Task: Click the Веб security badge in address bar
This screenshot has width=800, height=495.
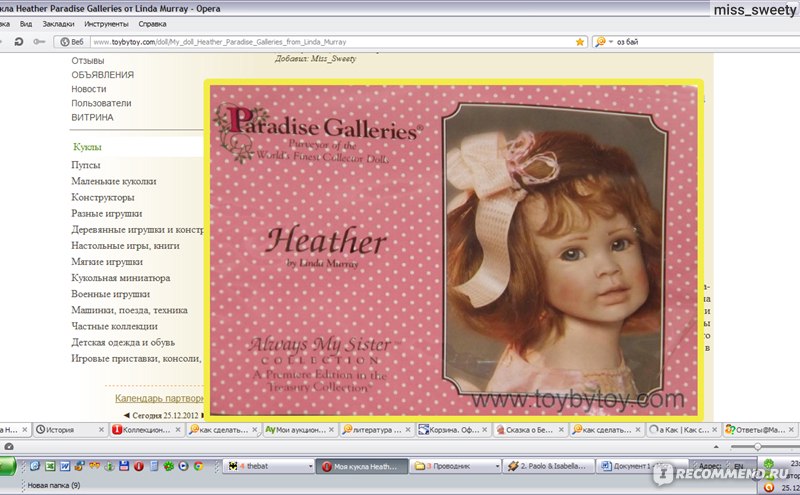Action: tap(72, 42)
